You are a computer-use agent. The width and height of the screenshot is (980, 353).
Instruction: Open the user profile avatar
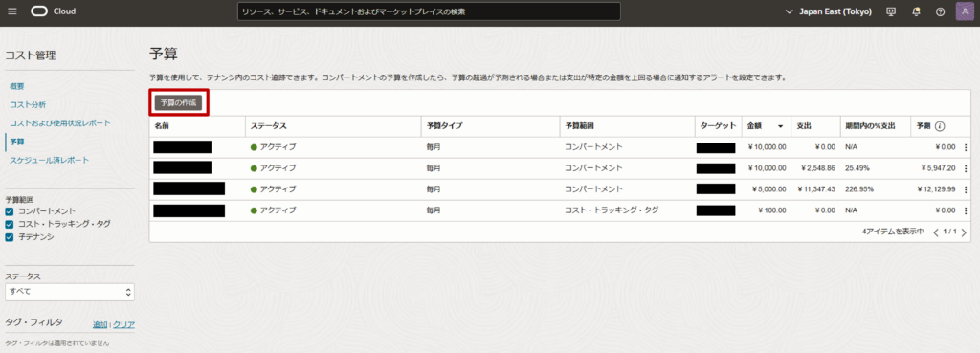[965, 11]
